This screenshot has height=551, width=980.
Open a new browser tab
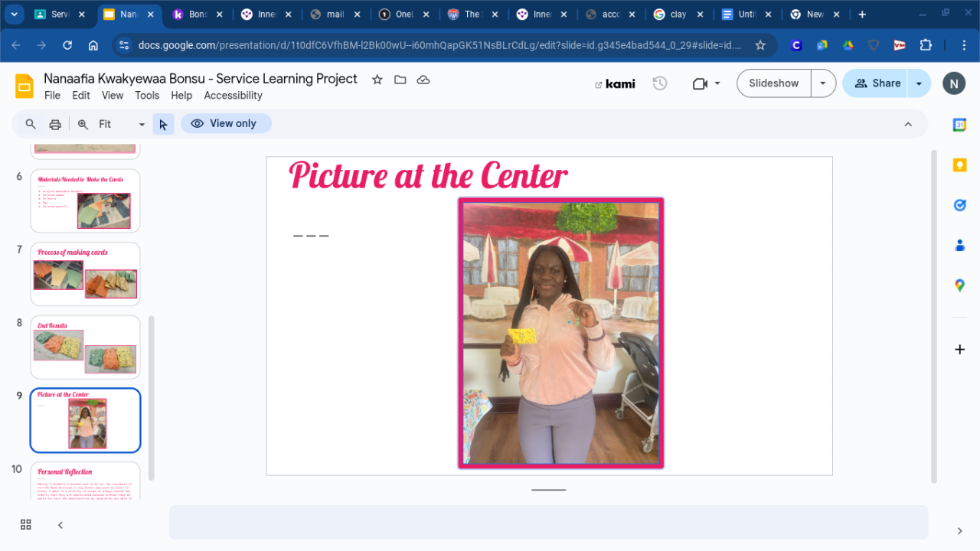point(862,15)
